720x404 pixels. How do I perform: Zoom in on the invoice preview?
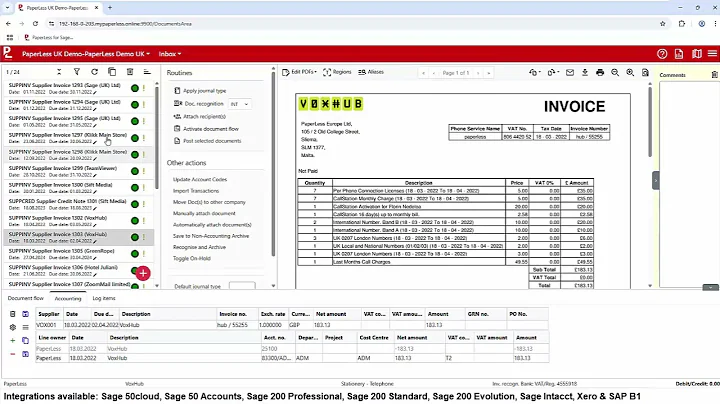[630, 73]
